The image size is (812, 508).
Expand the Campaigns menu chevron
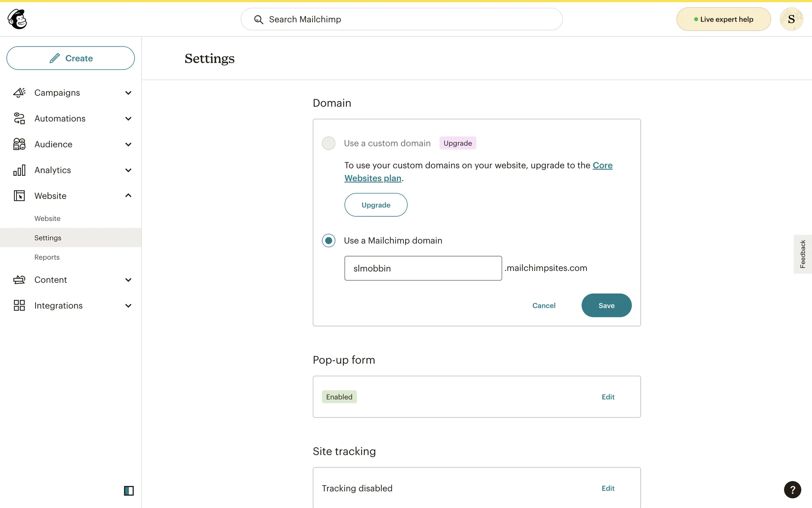(128, 93)
